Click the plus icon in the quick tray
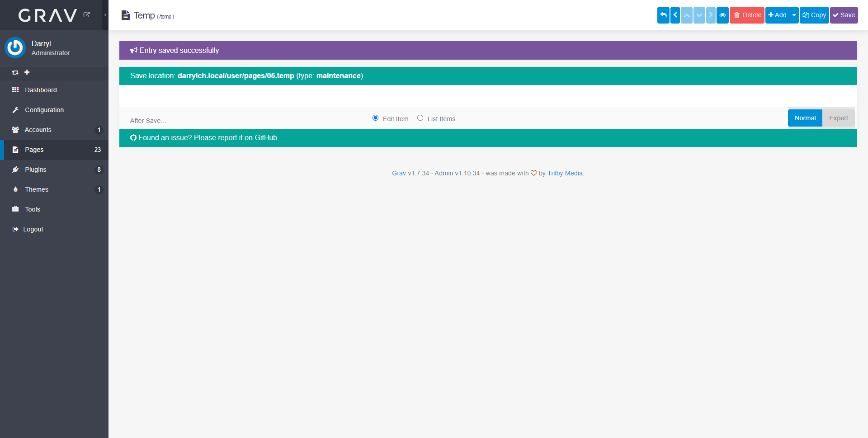This screenshot has height=438, width=868. pyautogui.click(x=27, y=72)
